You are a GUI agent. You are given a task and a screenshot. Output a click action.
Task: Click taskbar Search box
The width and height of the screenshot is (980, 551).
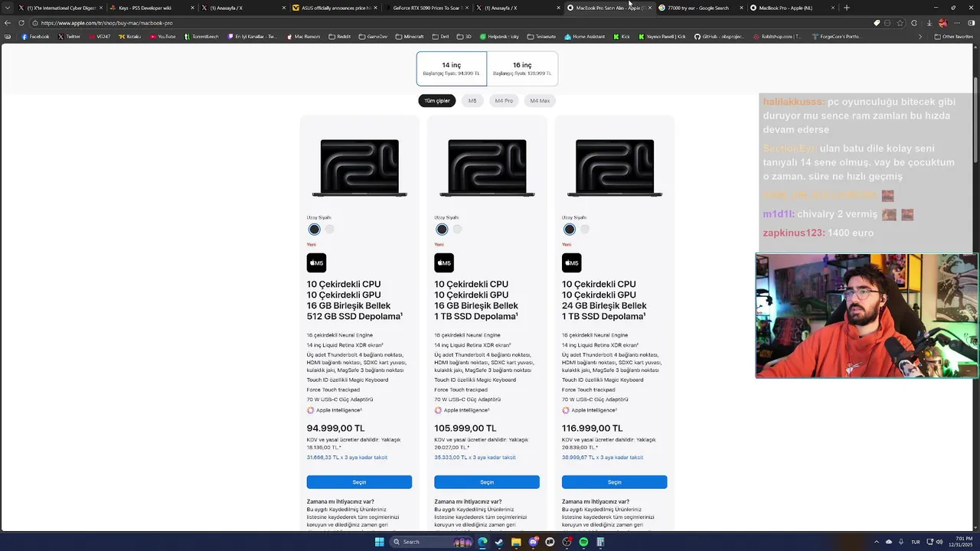[432, 542]
